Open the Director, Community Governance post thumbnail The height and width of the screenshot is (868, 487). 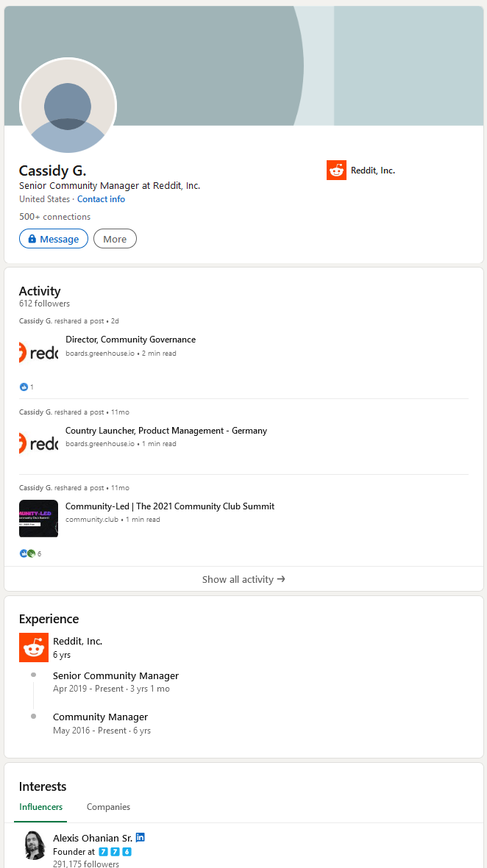38,352
